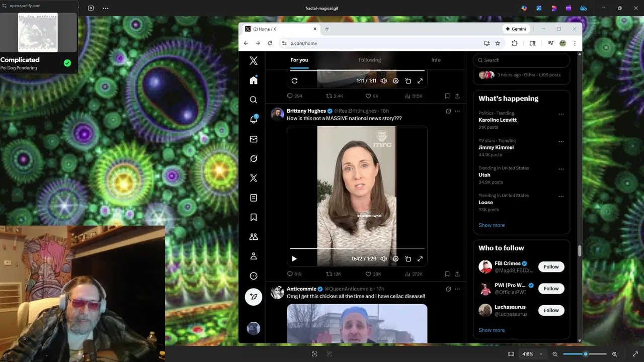Follow Luchasaurus account

coord(551,310)
